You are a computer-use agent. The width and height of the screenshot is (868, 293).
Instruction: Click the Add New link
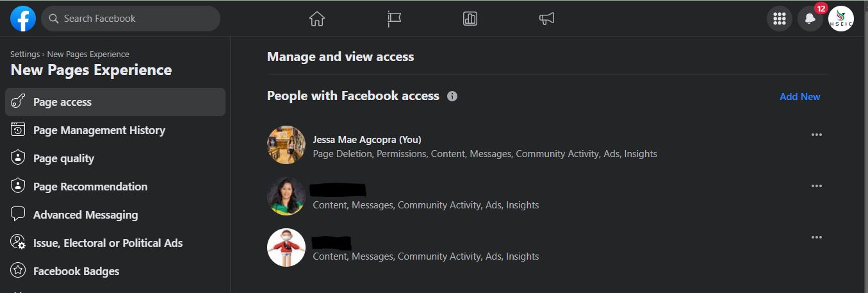pyautogui.click(x=799, y=97)
